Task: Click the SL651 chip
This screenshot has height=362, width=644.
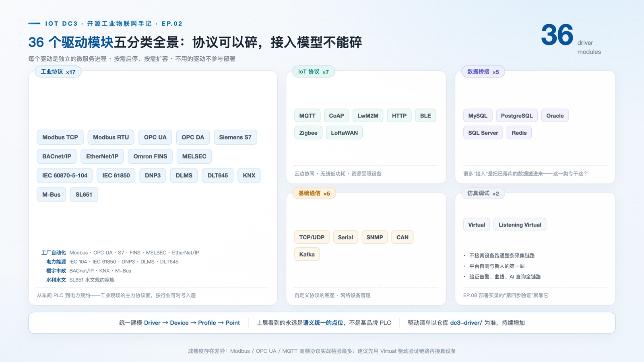Action: click(84, 195)
